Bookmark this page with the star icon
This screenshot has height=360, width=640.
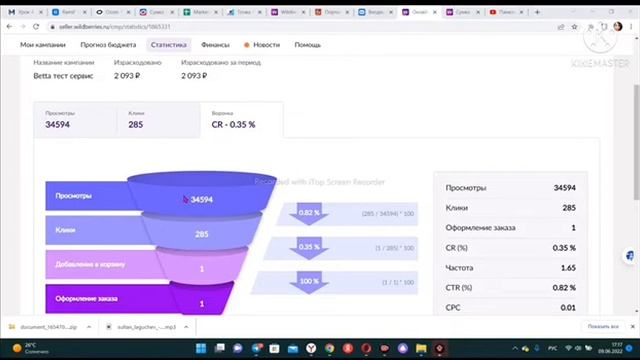574,27
